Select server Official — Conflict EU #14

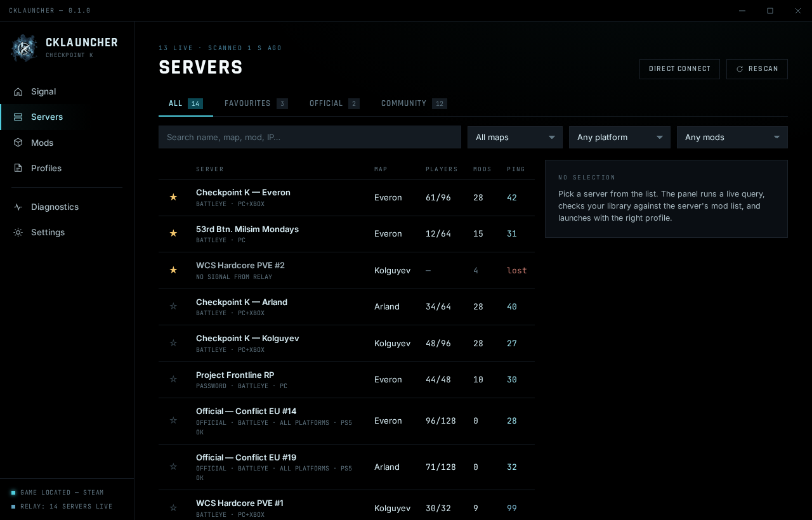pos(346,421)
